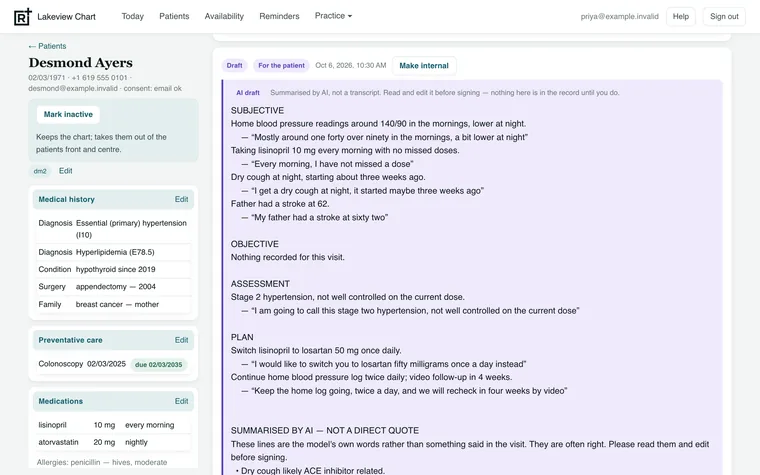This screenshot has height=475, width=760.
Task: Click the 'Continue home blood pressure log' line
Action: [371, 377]
